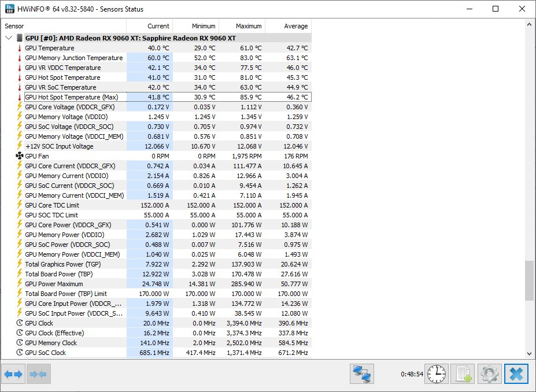
Task: Select the GPU SoC Current (VDDCR_SOC) row
Action: pos(168,186)
